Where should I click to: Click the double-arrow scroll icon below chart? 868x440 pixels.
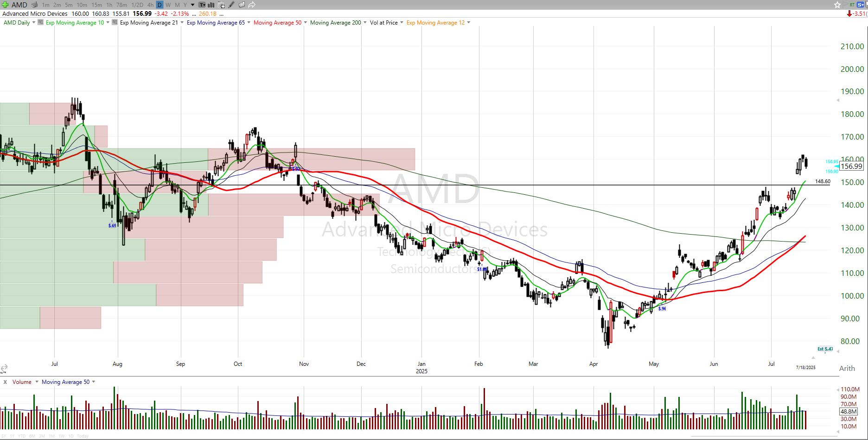(x=4, y=369)
